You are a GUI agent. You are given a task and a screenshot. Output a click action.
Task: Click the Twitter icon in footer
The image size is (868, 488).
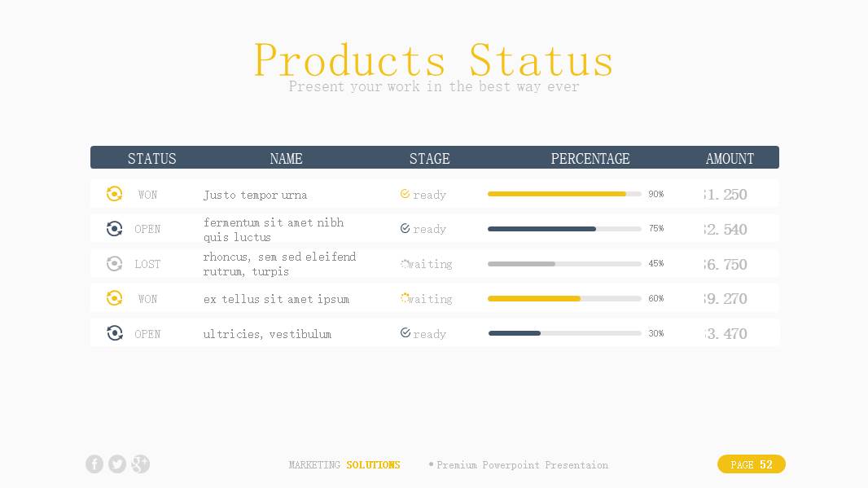coord(117,464)
